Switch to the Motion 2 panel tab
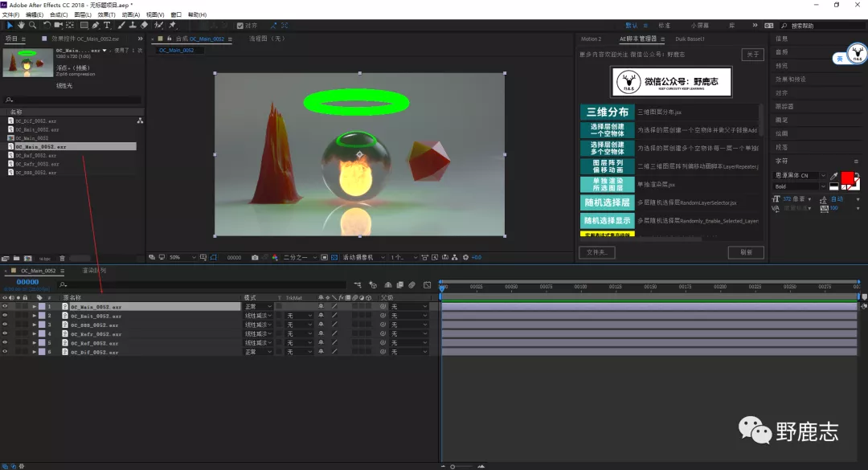Screen dimensions: 868x470 (x=591, y=39)
